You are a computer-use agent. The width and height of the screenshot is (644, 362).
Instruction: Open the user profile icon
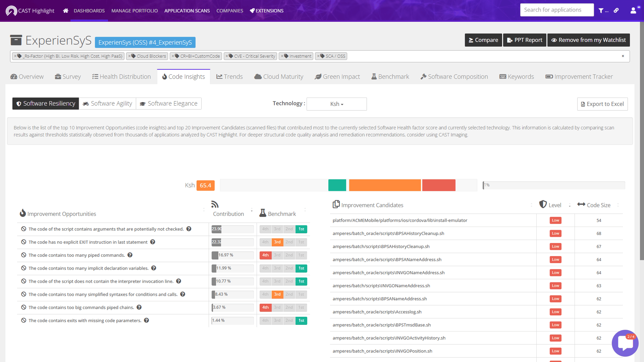coord(633,11)
